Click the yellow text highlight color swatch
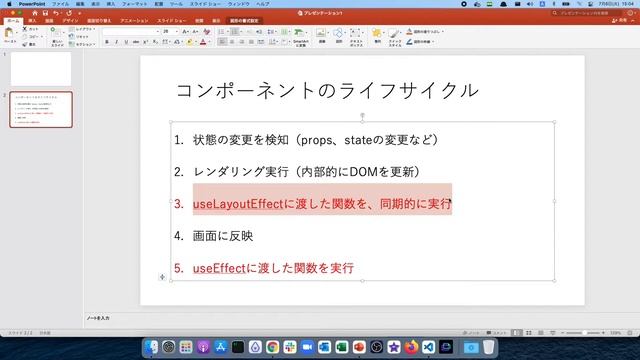Image resolution: width=640 pixels, height=360 pixels. 189,42
